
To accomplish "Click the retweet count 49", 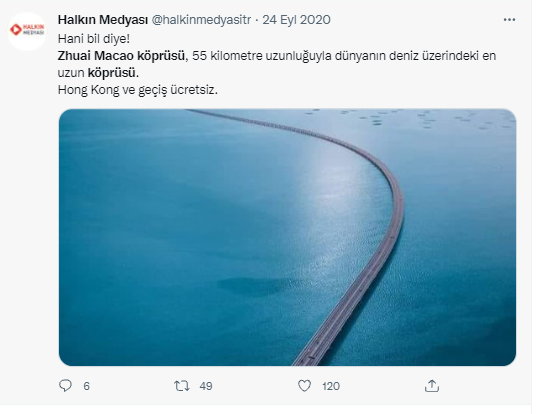I will click(x=206, y=386).
